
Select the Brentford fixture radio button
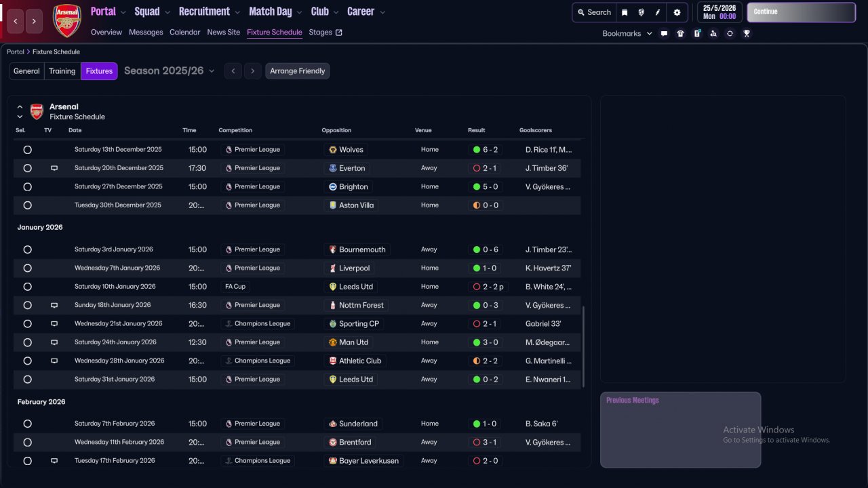point(28,443)
